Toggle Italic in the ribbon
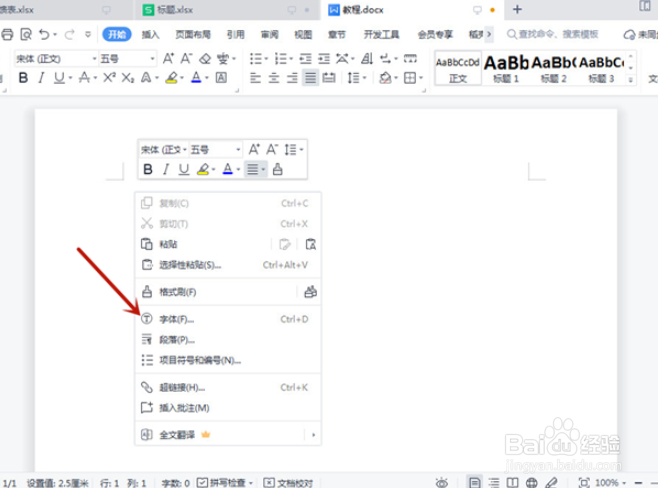 tap(41, 78)
